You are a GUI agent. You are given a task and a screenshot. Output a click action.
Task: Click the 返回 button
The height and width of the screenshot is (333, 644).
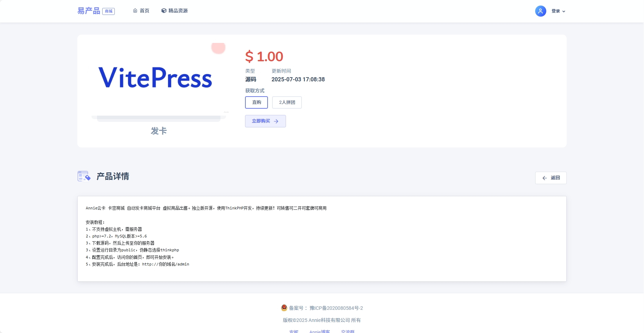tap(551, 178)
